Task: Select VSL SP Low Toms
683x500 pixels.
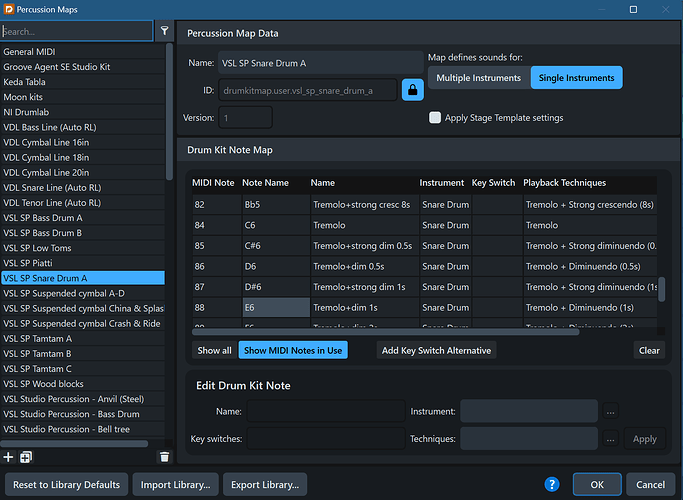Action: pyautogui.click(x=83, y=248)
